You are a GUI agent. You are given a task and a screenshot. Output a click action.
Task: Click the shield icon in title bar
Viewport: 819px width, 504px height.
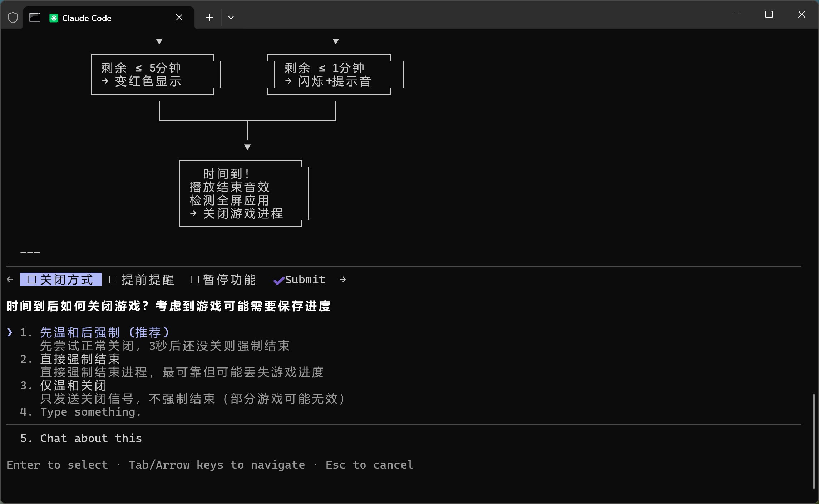point(13,18)
